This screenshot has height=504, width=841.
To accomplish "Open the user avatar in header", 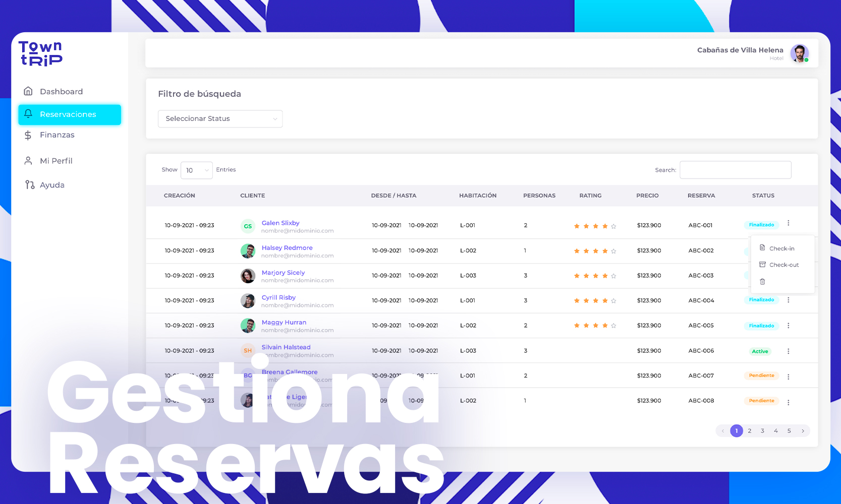I will point(800,53).
